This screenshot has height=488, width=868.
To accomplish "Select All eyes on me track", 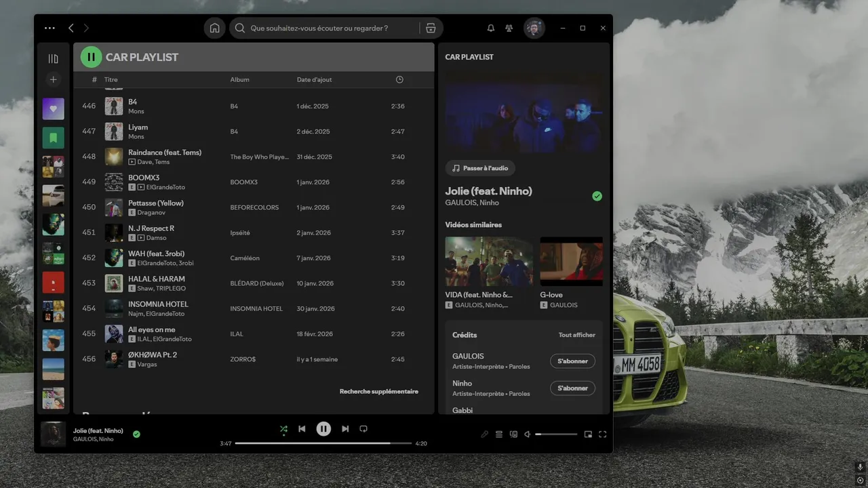I will pos(254,333).
